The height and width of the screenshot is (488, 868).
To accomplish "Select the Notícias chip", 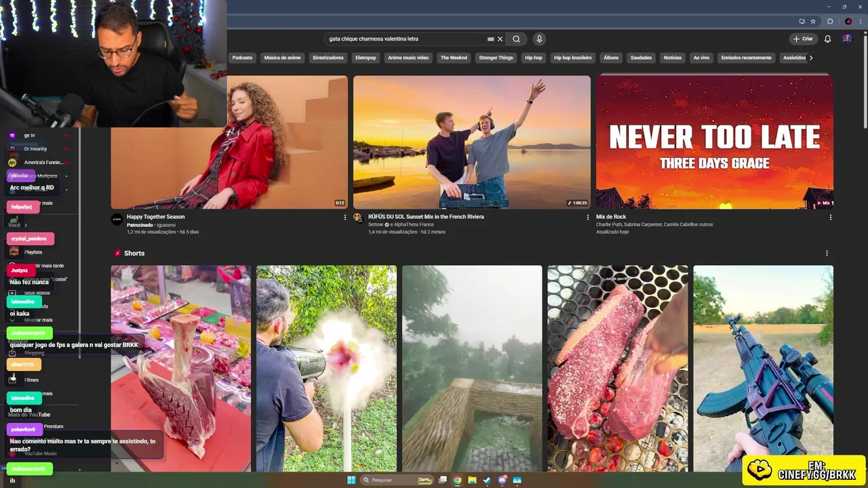I will pos(673,58).
